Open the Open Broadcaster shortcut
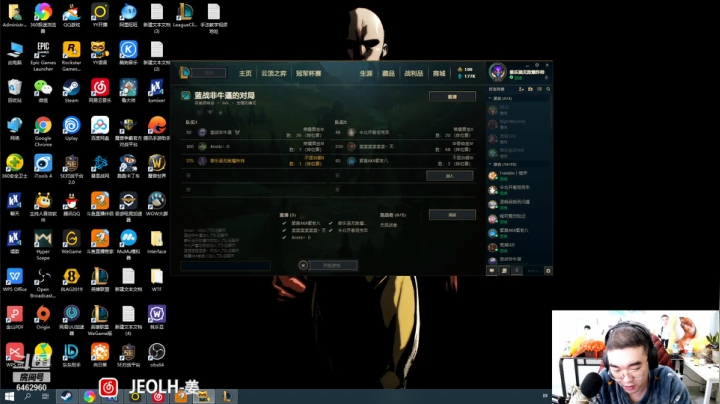This screenshot has height=404, width=720. [x=43, y=282]
